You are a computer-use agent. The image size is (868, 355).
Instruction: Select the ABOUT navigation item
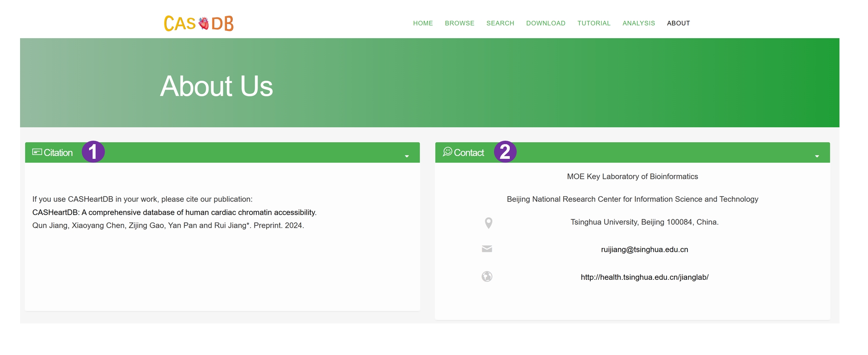[678, 23]
